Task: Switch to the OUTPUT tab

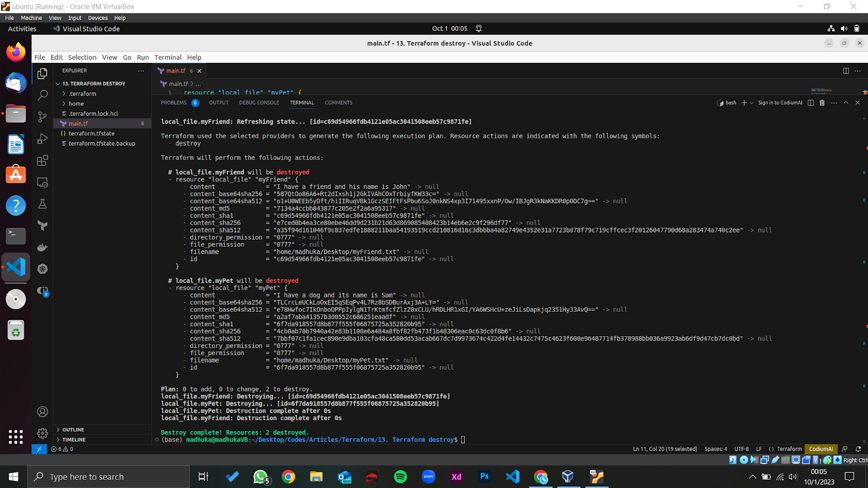Action: pyautogui.click(x=219, y=102)
